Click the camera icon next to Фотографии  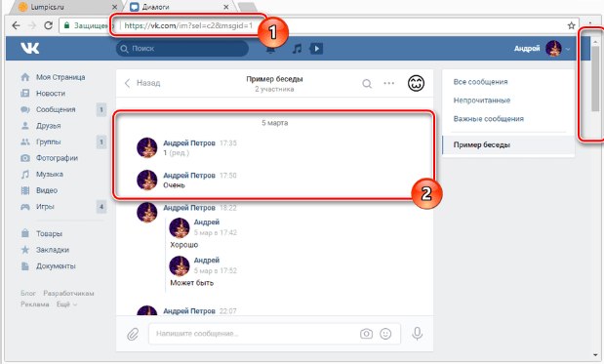click(x=25, y=158)
